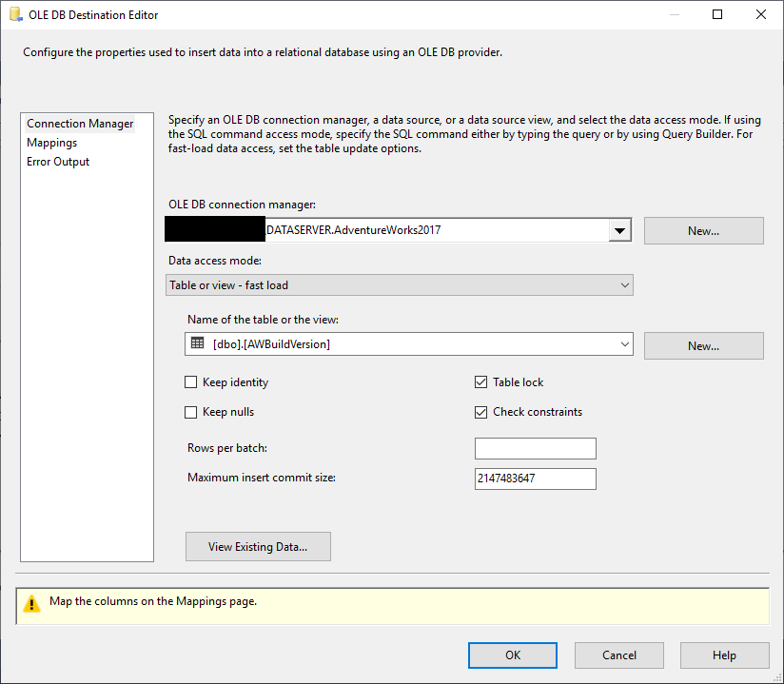Image resolution: width=784 pixels, height=684 pixels.
Task: Toggle the Keep nulls option
Action: 191,413
